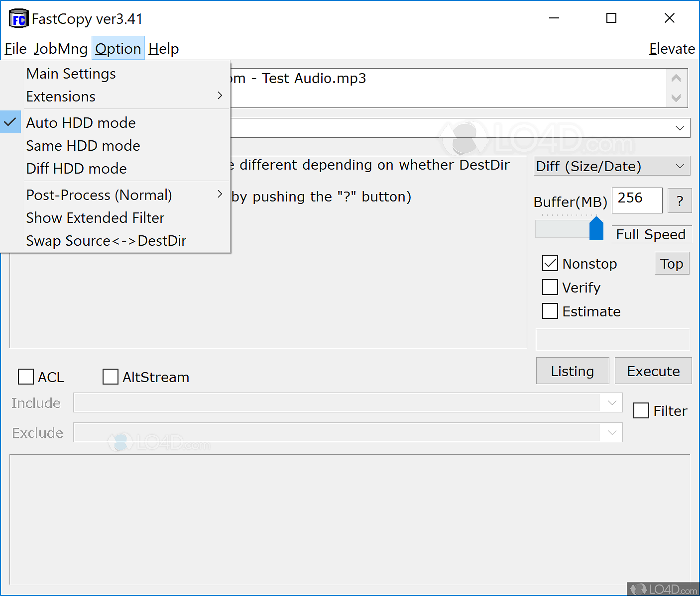
Task: Disable the Nonstop checkbox
Action: (550, 263)
